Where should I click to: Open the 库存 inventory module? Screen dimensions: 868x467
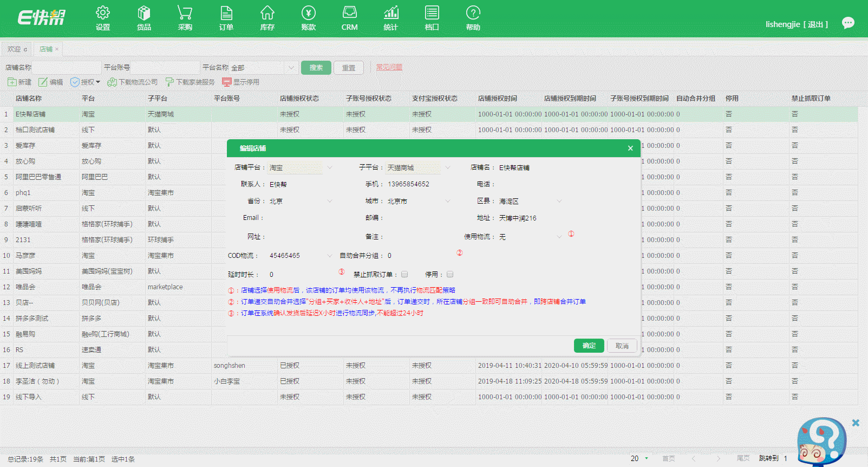[267, 18]
